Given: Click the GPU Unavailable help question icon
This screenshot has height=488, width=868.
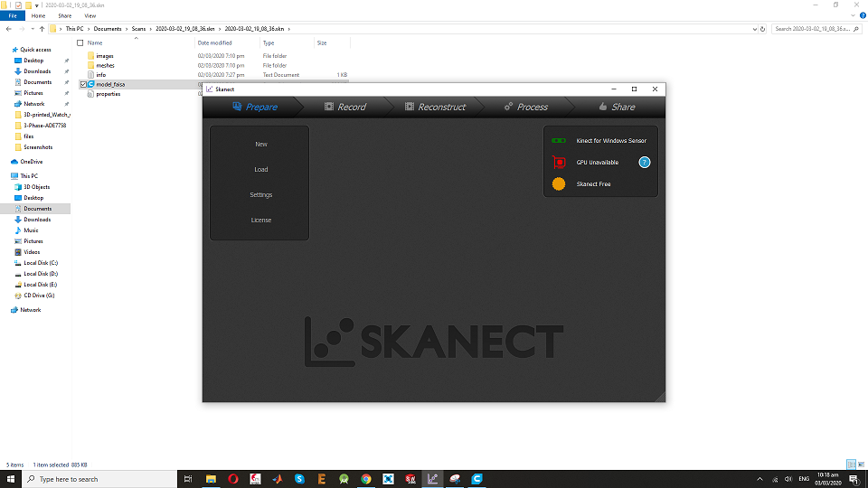Looking at the screenshot, I should 645,162.
